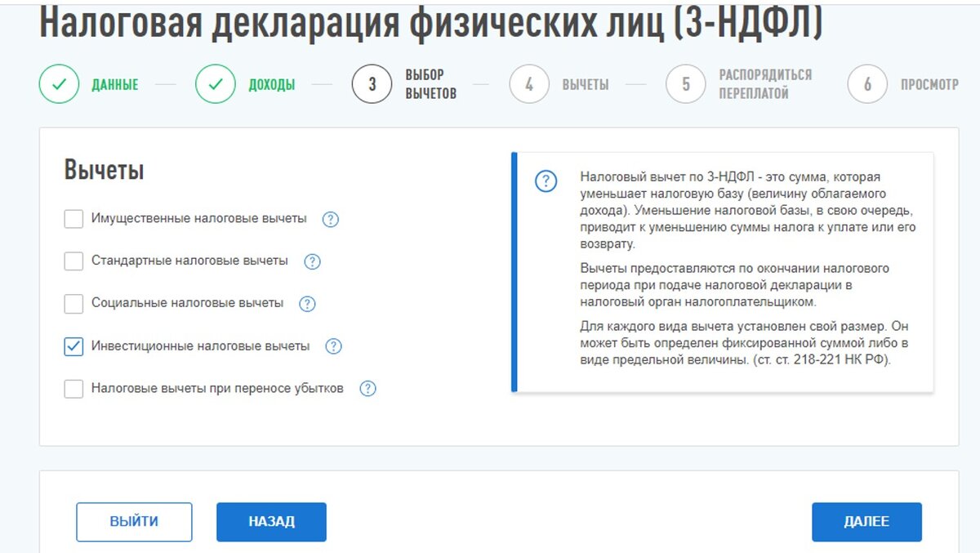Click the Далее button
The height and width of the screenshot is (553, 980).
(x=866, y=522)
